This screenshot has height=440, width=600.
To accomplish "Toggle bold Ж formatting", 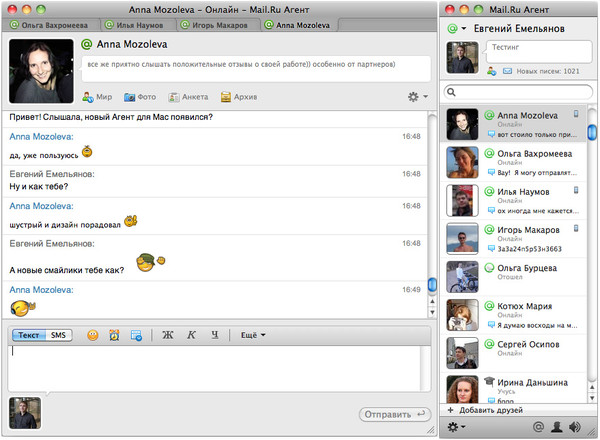I will 168,335.
